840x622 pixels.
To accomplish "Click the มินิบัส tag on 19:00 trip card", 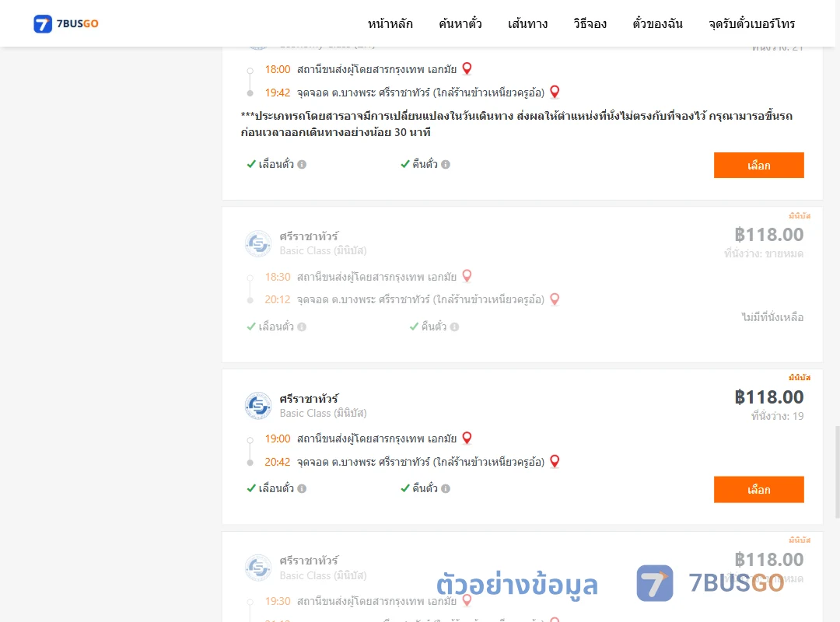I will coord(800,378).
